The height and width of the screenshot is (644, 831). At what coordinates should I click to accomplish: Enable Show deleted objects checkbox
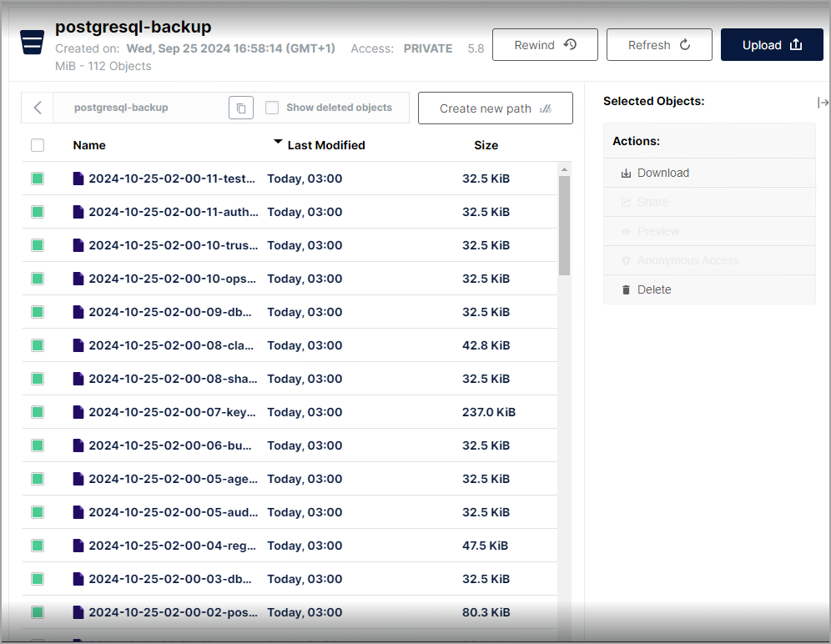point(272,108)
